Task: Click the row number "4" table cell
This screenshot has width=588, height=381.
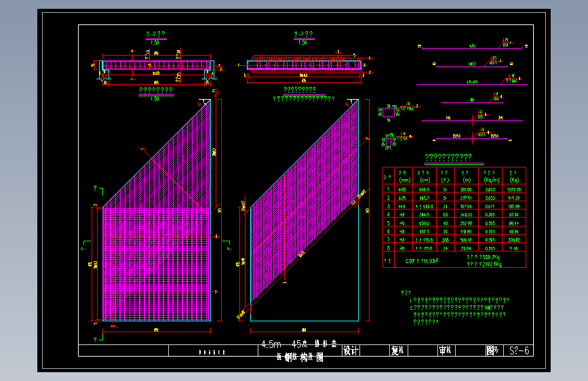Action: (388, 214)
